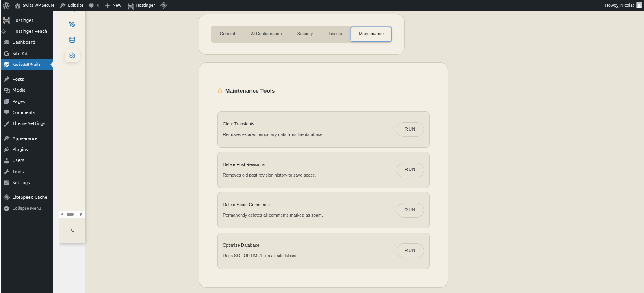
Task: Click the right arrow of the sidebar scrollbar
Action: [81, 214]
